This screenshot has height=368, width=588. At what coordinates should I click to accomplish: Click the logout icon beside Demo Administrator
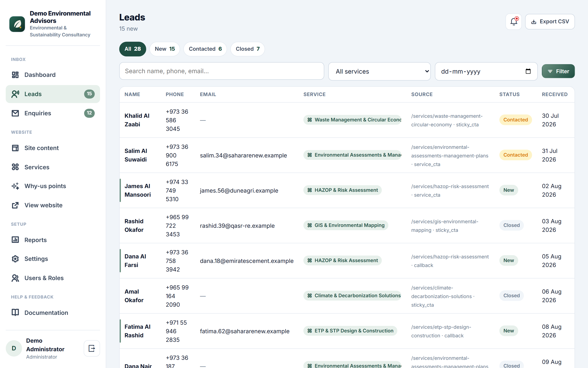pos(92,348)
